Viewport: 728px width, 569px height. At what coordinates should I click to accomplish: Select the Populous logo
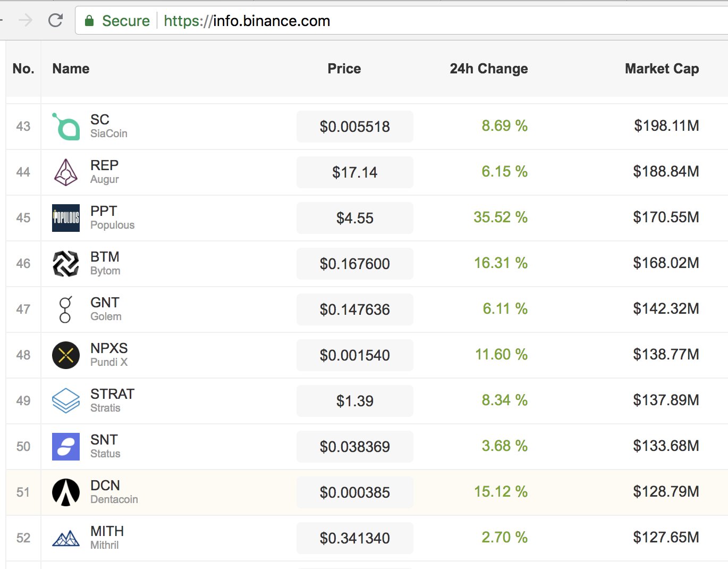click(x=65, y=217)
